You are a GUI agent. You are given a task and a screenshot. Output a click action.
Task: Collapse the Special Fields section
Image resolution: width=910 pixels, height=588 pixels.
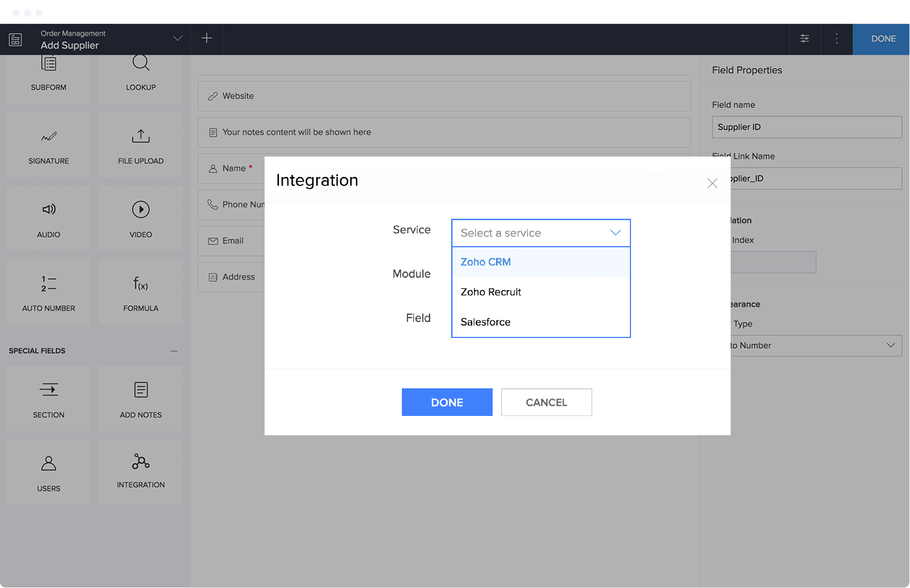[x=174, y=351]
